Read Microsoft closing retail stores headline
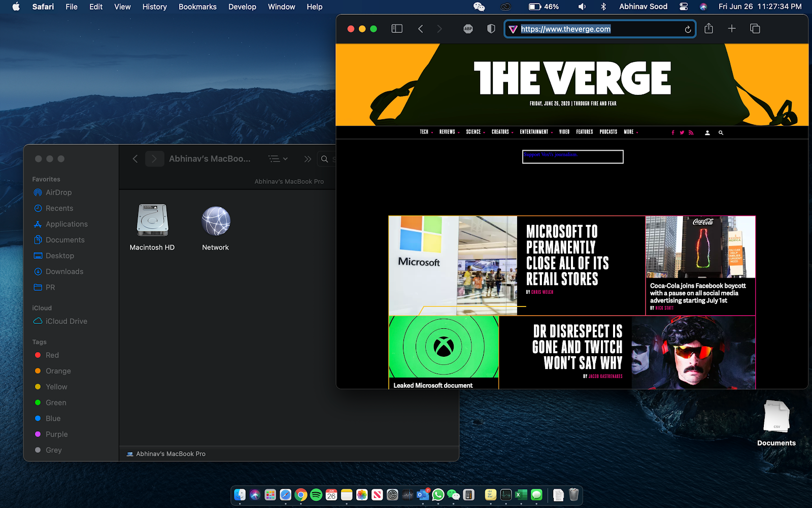Screen dimensions: 812x508 point(567,255)
